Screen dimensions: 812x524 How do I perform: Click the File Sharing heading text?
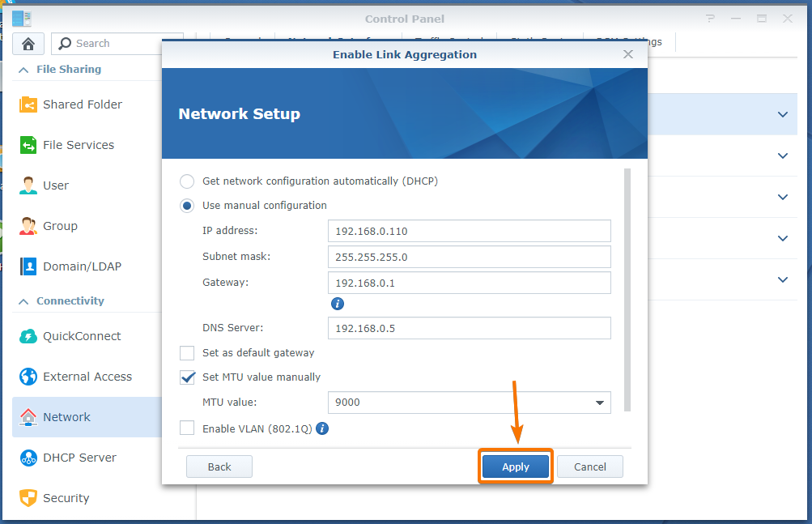pyautogui.click(x=69, y=70)
